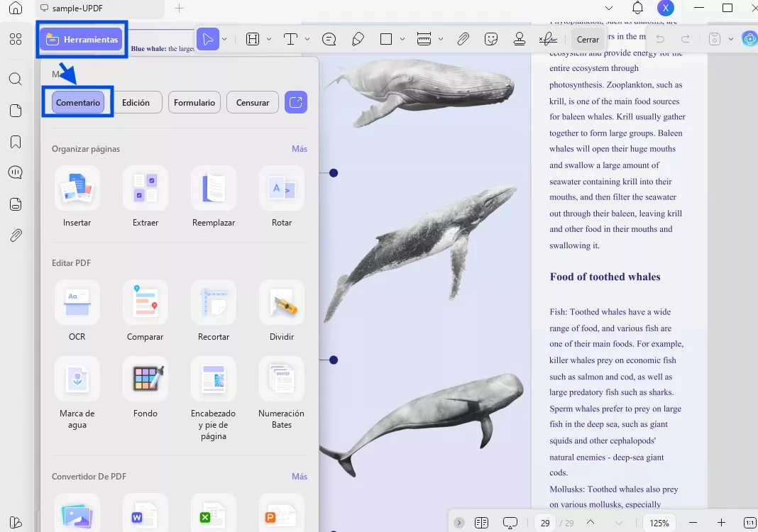Select the stamp tool in toolbar
758x532 pixels.
pyautogui.click(x=520, y=39)
